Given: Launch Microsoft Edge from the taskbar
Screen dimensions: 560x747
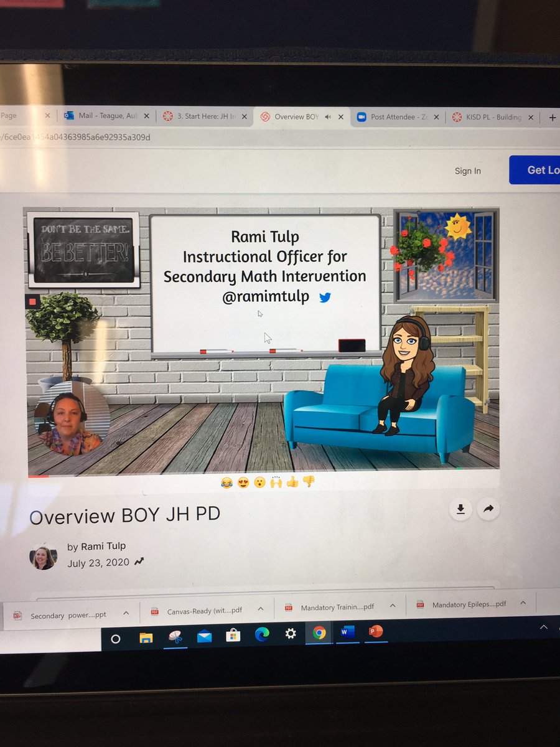Looking at the screenshot, I should 262,634.
